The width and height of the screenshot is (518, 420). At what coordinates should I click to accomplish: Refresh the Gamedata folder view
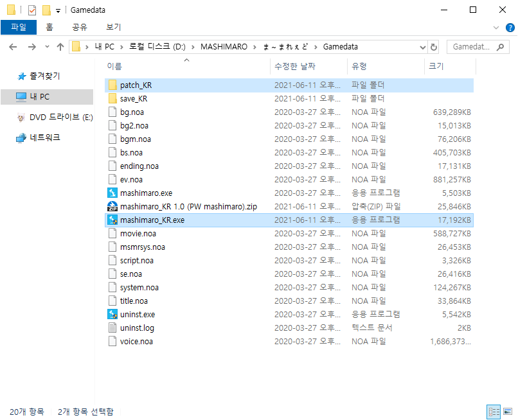[434, 48]
